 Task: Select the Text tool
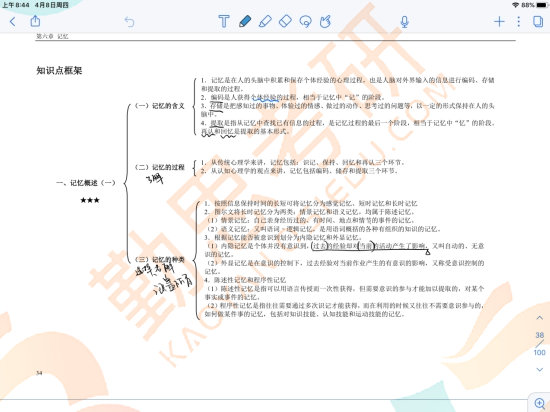[x=224, y=22]
